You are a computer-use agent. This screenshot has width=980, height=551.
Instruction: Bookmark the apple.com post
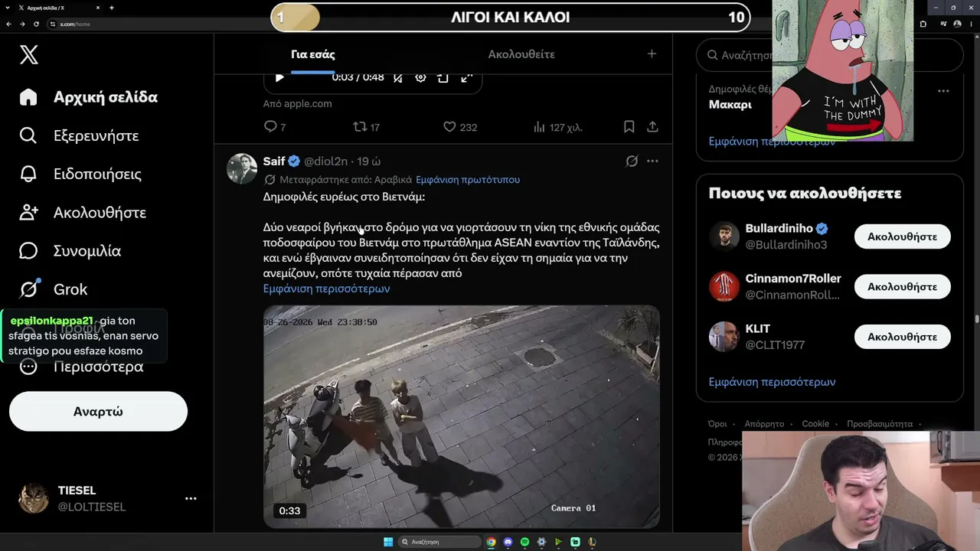tap(629, 127)
